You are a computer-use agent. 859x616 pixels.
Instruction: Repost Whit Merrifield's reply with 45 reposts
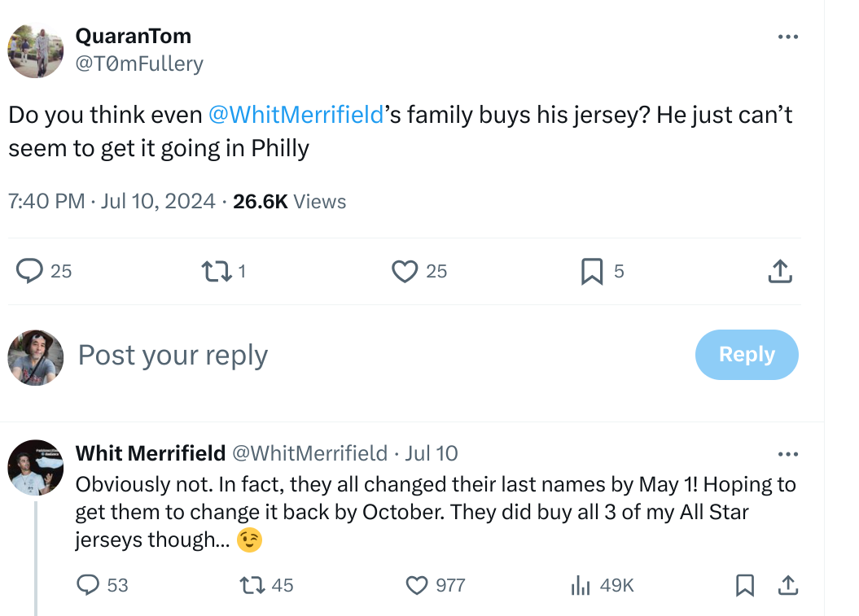(x=252, y=585)
